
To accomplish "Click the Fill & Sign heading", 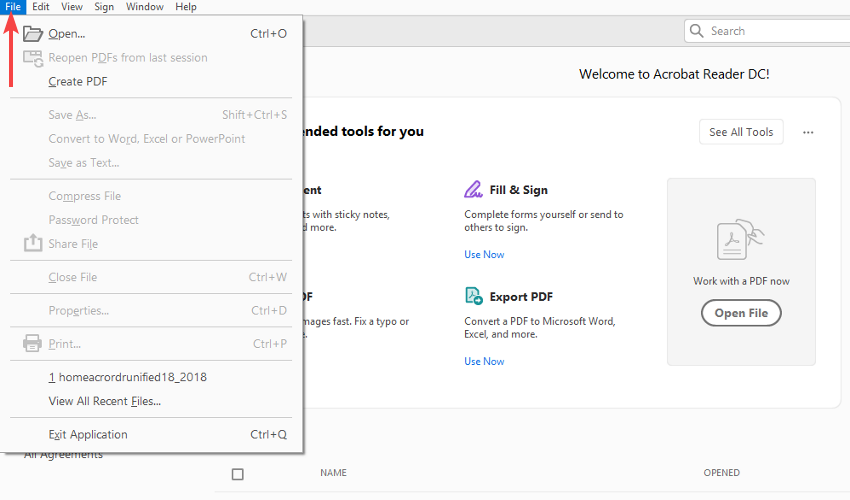I will 518,190.
